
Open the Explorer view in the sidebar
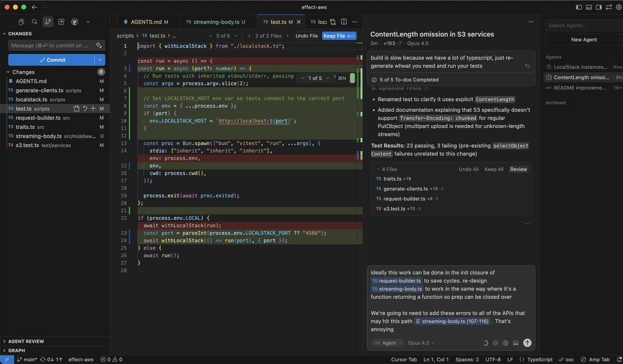coord(21,22)
